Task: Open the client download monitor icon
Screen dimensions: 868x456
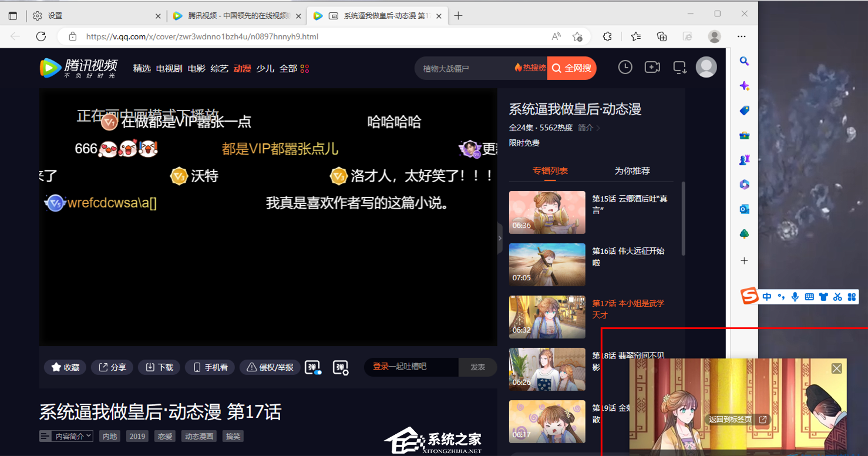Action: coord(680,68)
